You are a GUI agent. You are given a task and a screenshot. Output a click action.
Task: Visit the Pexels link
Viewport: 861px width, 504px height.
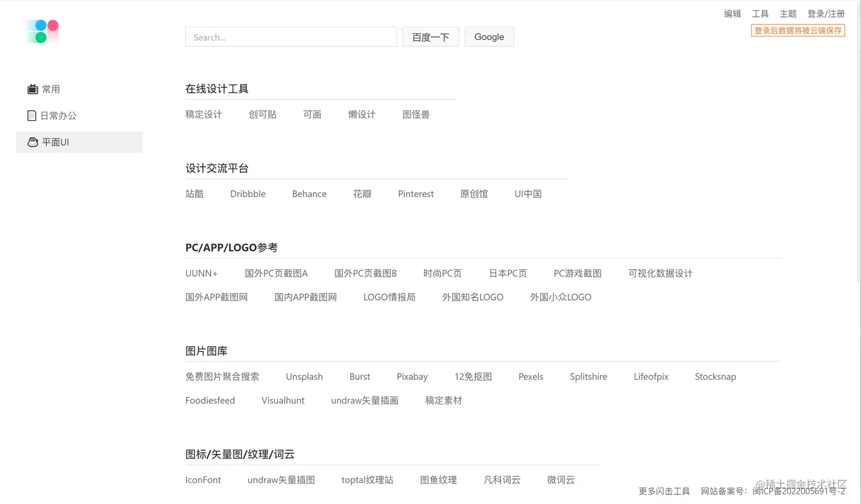click(531, 377)
